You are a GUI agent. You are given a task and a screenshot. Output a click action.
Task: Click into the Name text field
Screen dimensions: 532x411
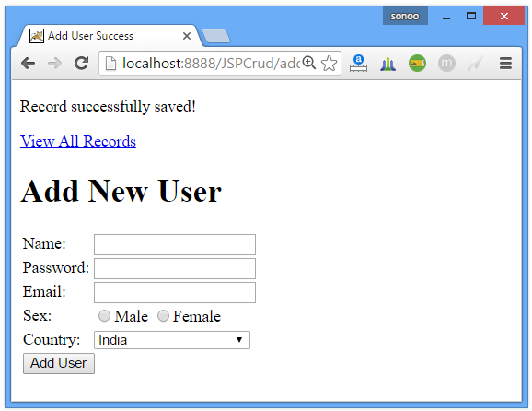tap(175, 244)
